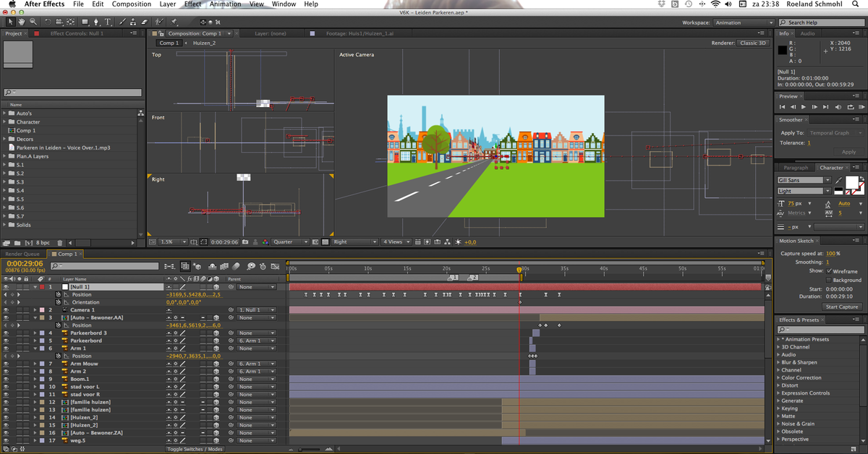Select the Eraser tool
The width and height of the screenshot is (868, 454).
[145, 22]
